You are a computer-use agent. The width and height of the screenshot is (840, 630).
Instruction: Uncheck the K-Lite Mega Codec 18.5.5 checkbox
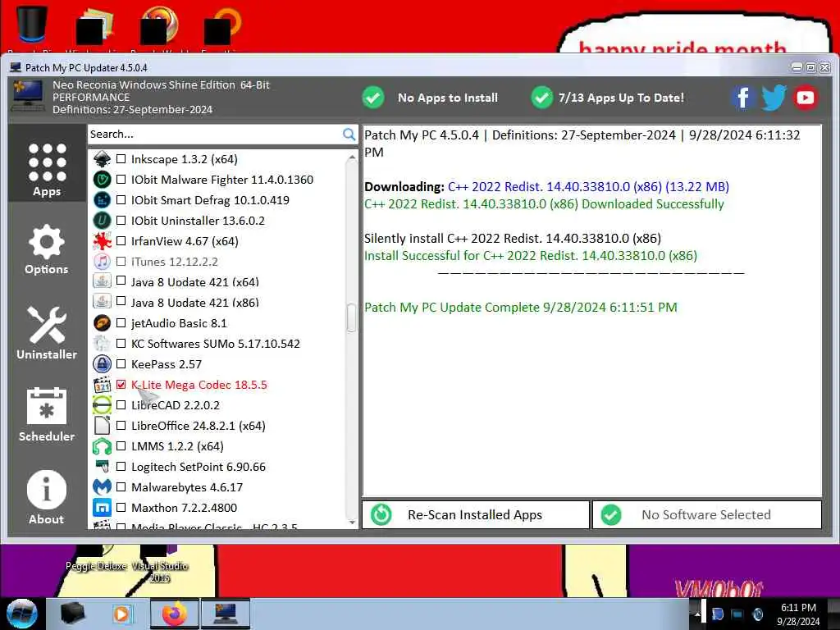121,385
